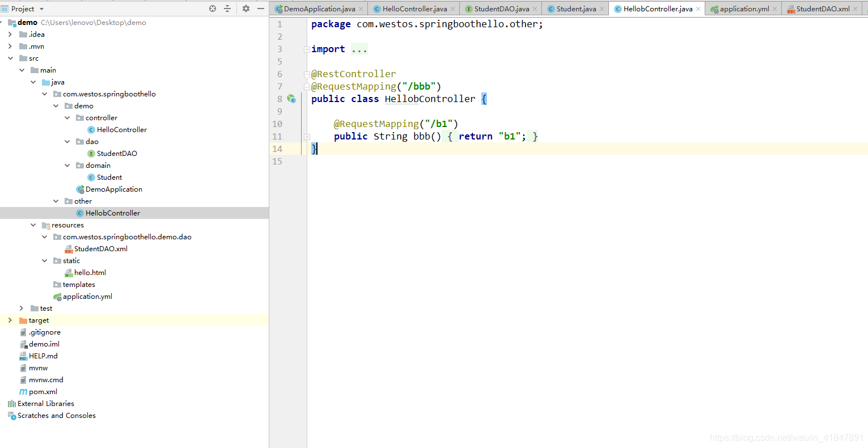Click the Maven icon next to pom.xml
The width and height of the screenshot is (868, 448).
[23, 391]
